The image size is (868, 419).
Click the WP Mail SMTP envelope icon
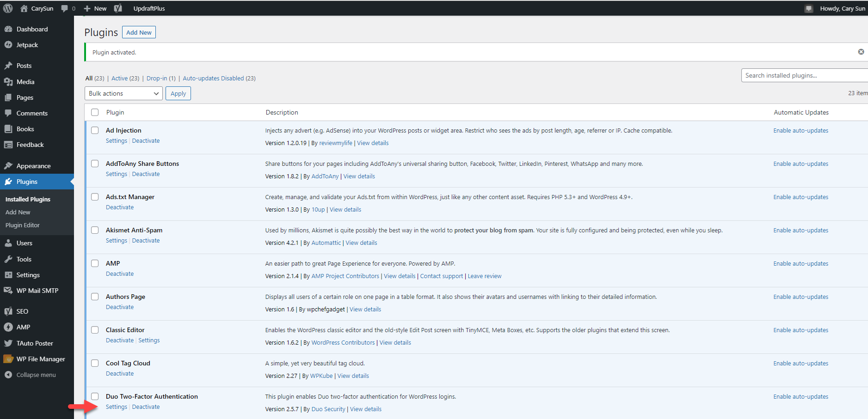point(8,291)
